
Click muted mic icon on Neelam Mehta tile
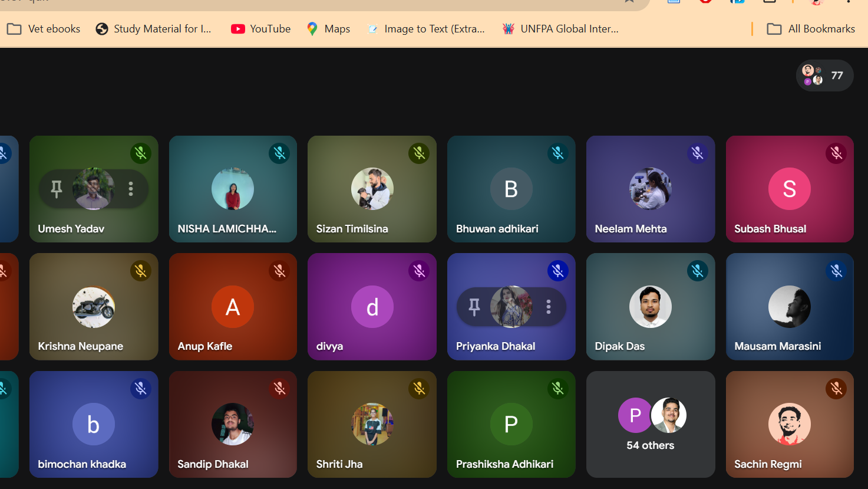[x=697, y=153]
